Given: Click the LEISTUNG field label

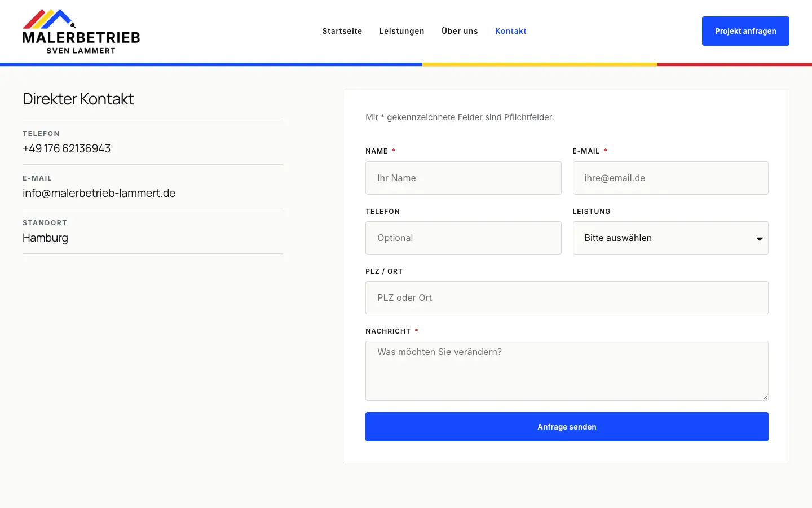Looking at the screenshot, I should pyautogui.click(x=592, y=212).
